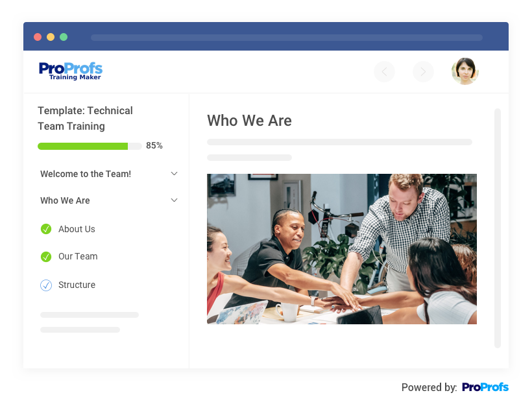Open the Structure lesson
The image size is (532, 406).
point(77,285)
